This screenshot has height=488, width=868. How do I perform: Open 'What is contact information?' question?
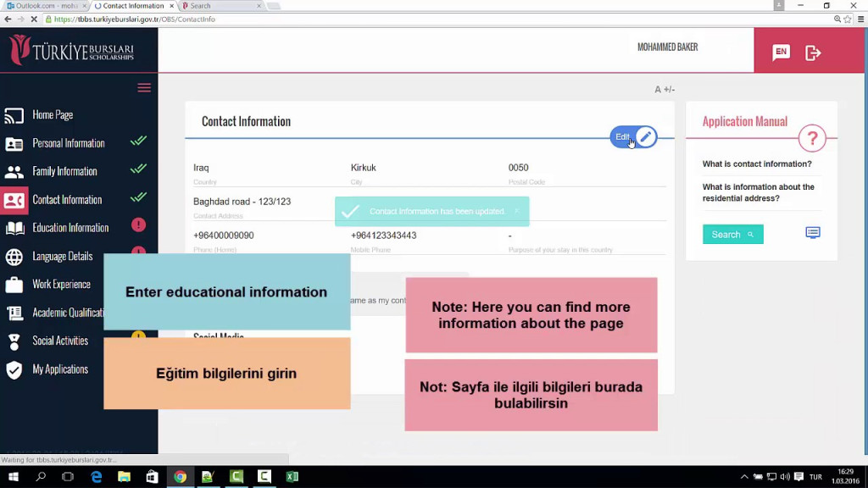pos(757,164)
